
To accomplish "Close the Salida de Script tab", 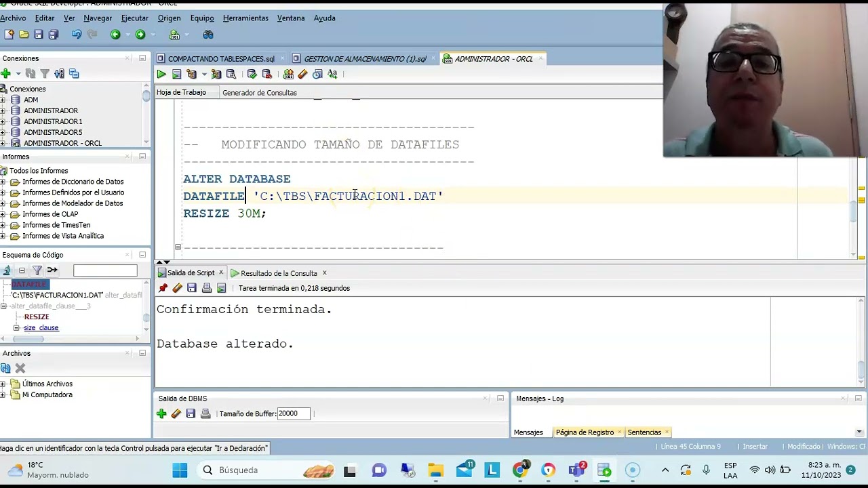I will [x=220, y=272].
